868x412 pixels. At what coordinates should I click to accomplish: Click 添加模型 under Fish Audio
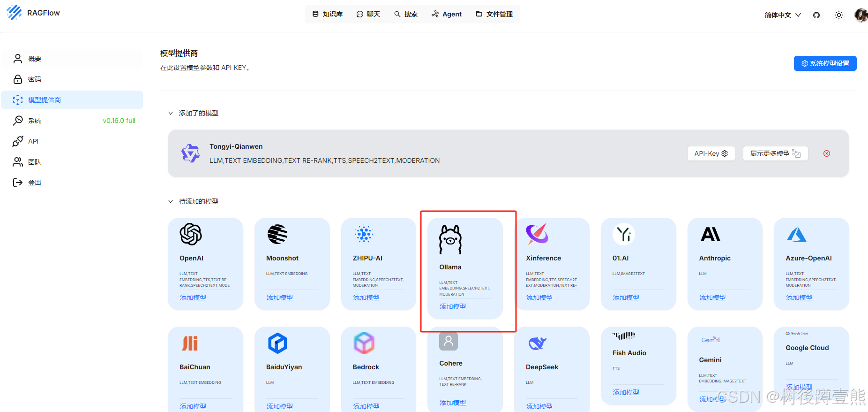626,392
